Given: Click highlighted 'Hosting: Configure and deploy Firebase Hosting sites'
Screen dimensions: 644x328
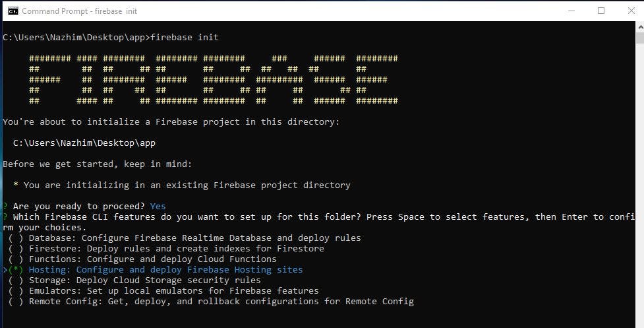Looking at the screenshot, I should click(165, 270).
